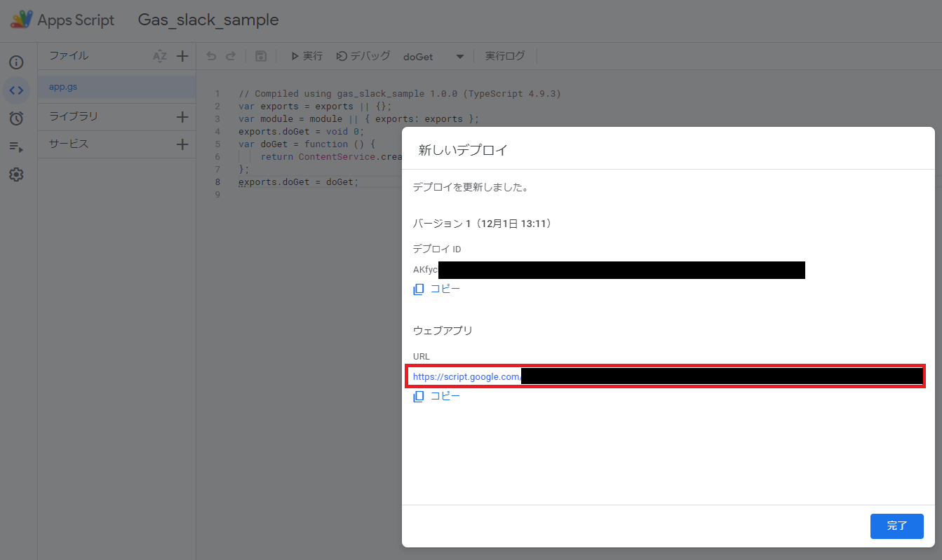Screen dimensions: 942x560
Task: Open the Overview info icon in sidebar
Action: click(x=16, y=62)
